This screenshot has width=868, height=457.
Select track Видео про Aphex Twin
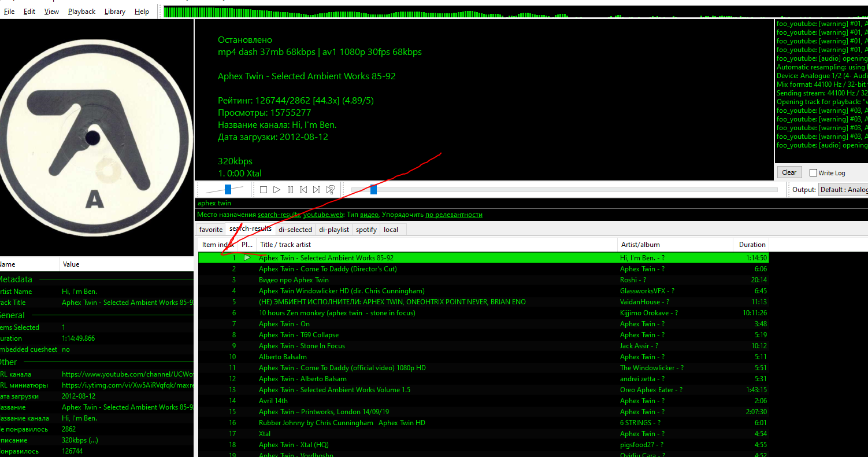[x=483, y=280]
